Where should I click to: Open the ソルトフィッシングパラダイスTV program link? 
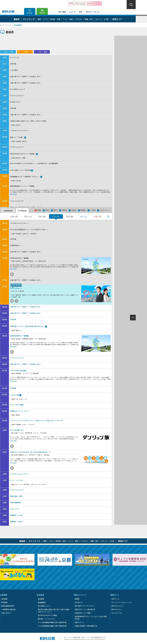[x=37, y=420]
